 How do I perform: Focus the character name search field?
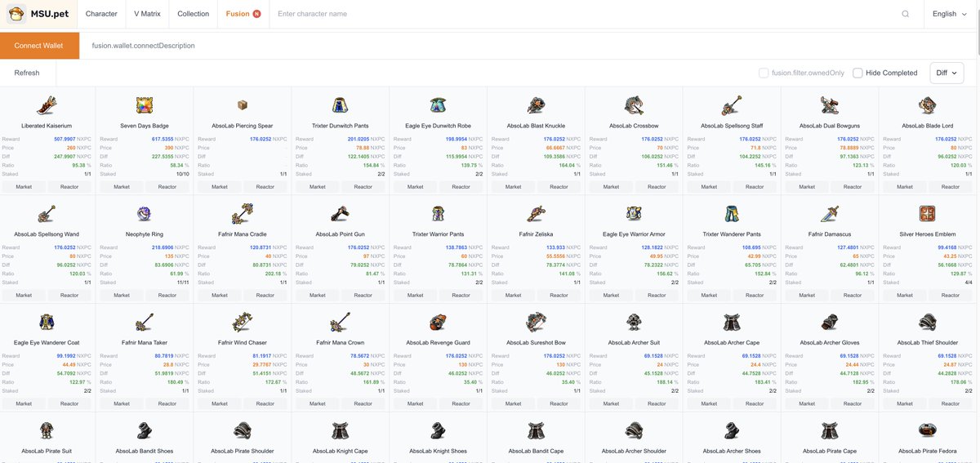coord(584,14)
